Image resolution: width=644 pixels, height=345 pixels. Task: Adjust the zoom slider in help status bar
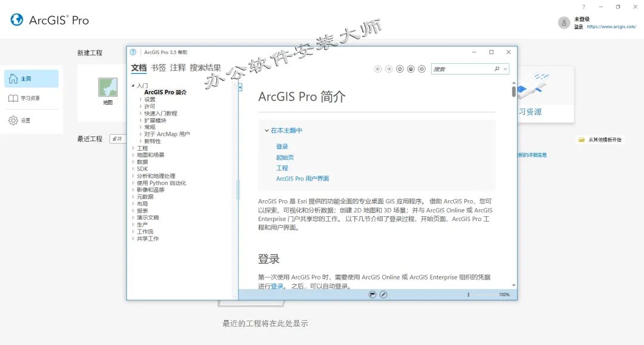(468, 294)
